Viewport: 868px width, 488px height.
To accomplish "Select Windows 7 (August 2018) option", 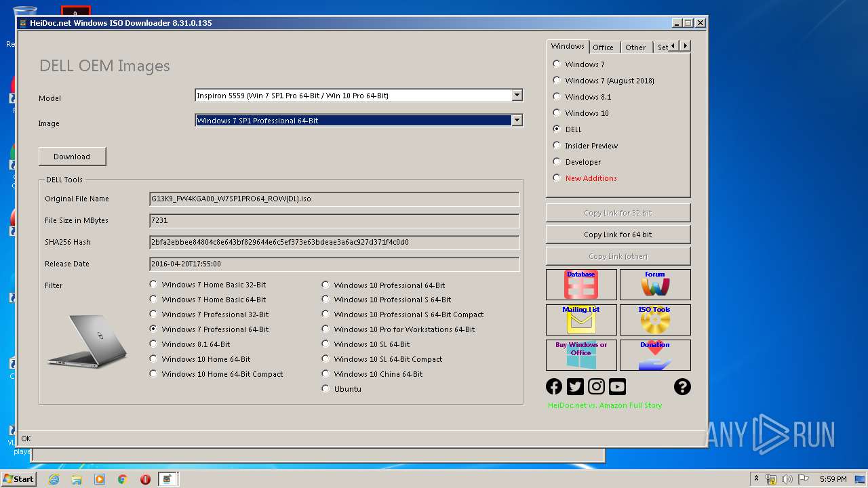I will pos(604,81).
